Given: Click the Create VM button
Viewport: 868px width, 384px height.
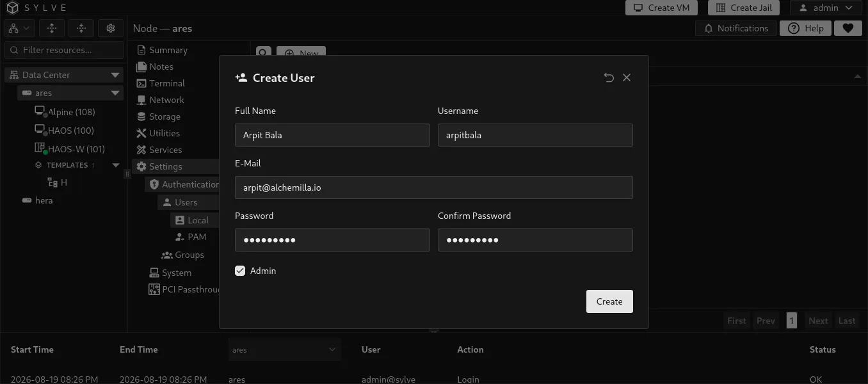Looking at the screenshot, I should 663,8.
